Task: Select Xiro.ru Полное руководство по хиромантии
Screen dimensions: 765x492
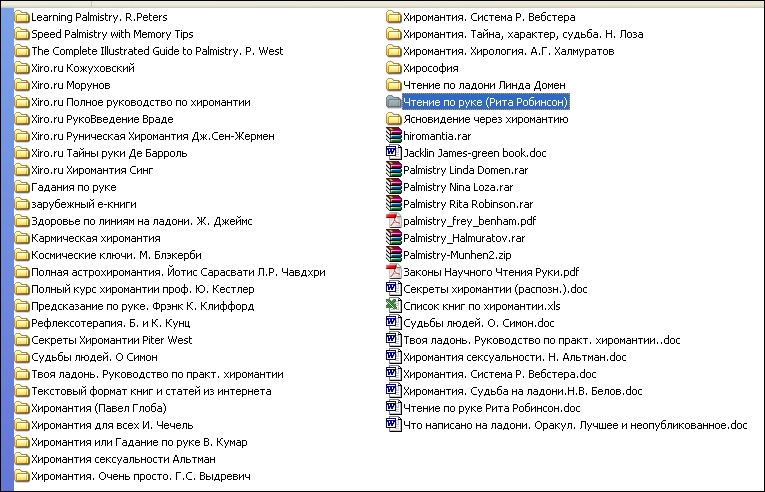Action: pyautogui.click(x=141, y=102)
